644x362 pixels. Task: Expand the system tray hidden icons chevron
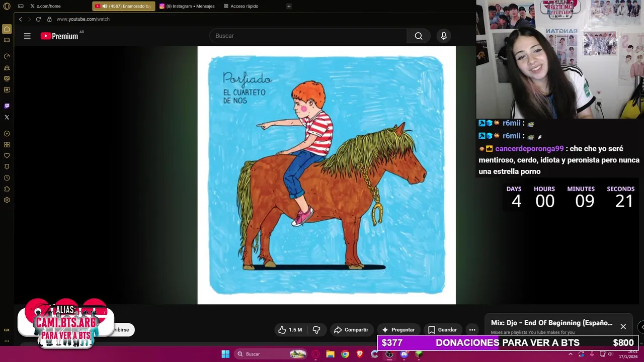point(570,354)
